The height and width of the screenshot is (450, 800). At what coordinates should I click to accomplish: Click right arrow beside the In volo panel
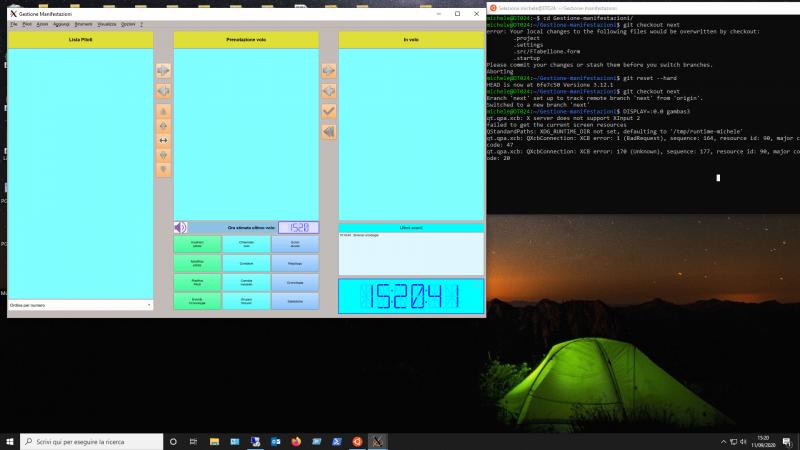coord(328,71)
